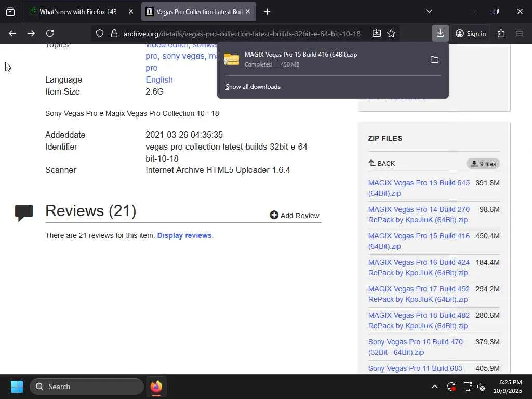Open tracking protection shield icon
Screen dimensions: 532x399
99,33
